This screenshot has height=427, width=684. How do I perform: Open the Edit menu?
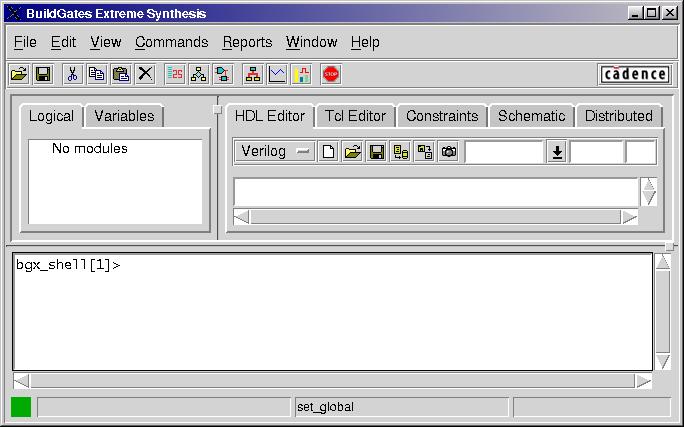[x=63, y=42]
